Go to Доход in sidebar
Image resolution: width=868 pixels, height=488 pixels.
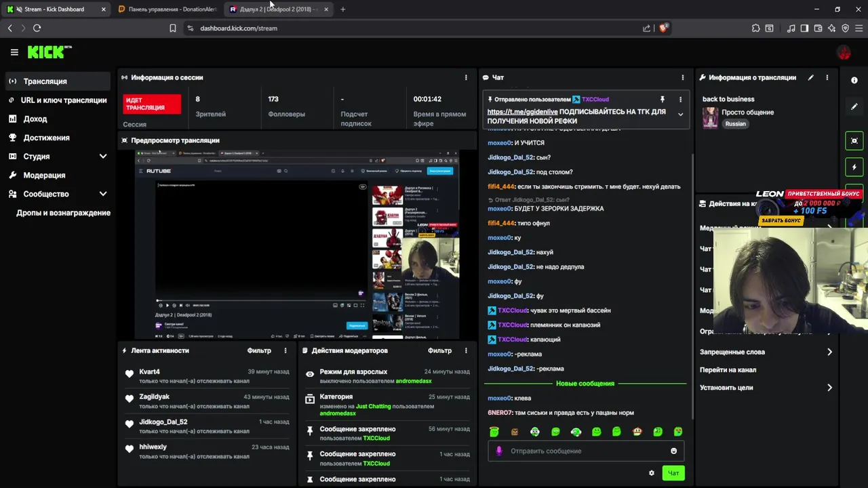pyautogui.click(x=57, y=119)
